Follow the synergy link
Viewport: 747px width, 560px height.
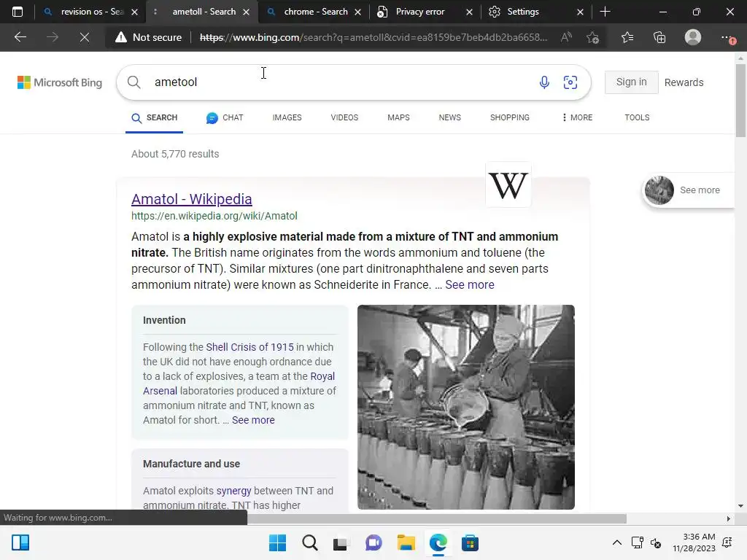pos(233,491)
